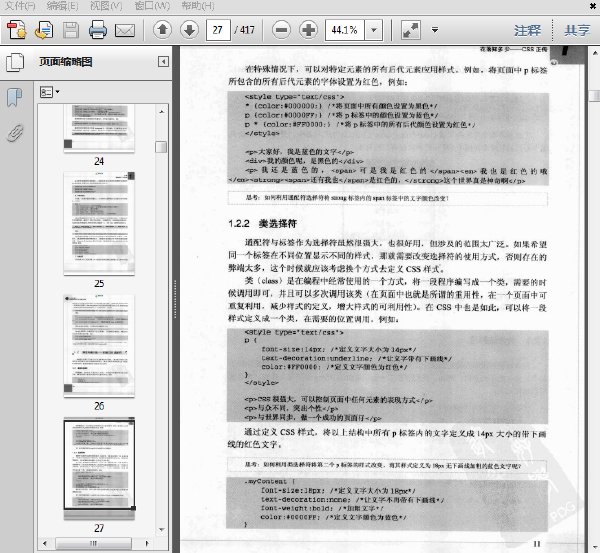Click the document vertical scroll handle
600x553 pixels.
595,95
